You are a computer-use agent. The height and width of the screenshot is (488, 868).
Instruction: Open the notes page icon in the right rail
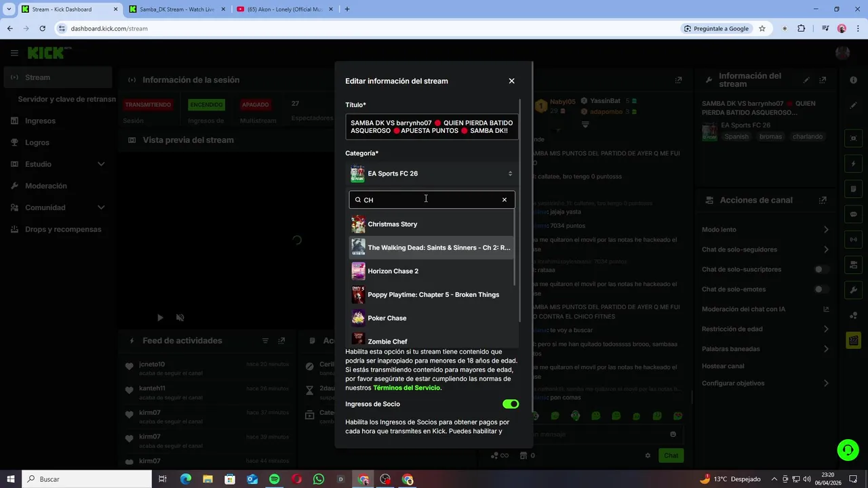point(854,189)
